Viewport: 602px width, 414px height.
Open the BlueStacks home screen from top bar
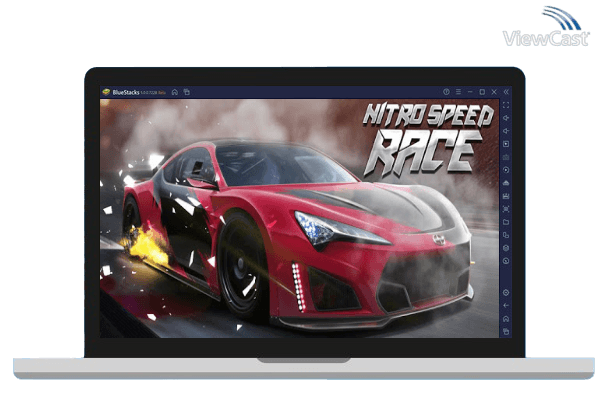175,92
